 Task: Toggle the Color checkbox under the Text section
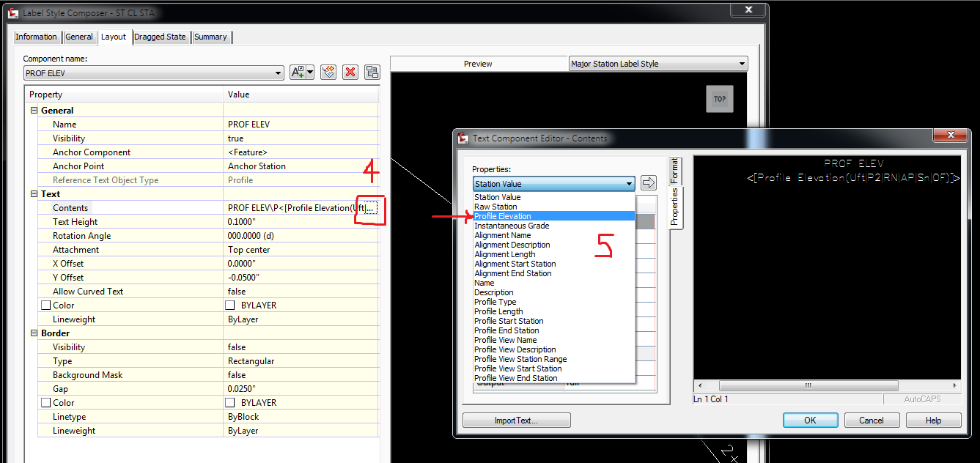[x=45, y=305]
